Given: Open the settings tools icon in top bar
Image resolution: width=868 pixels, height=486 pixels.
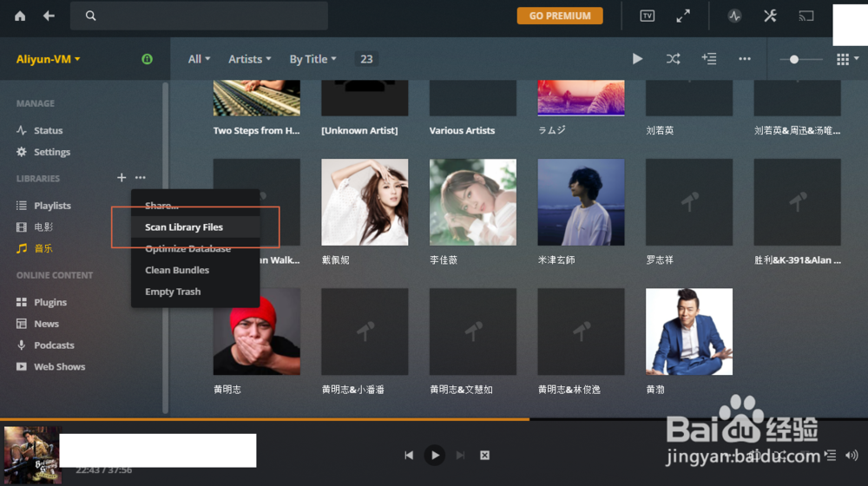Looking at the screenshot, I should (770, 16).
